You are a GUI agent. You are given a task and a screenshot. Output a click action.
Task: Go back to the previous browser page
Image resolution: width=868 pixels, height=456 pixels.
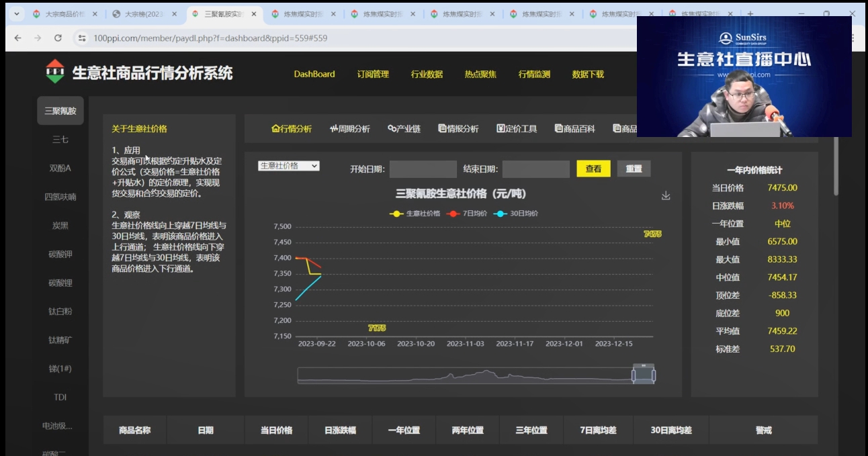pos(17,38)
